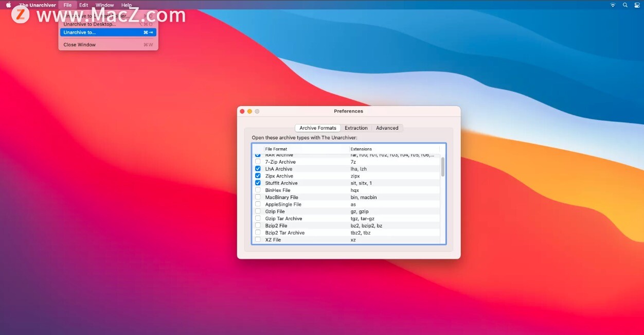Uncheck the Zipx Archive checkbox
Image resolution: width=644 pixels, height=335 pixels.
(258, 176)
